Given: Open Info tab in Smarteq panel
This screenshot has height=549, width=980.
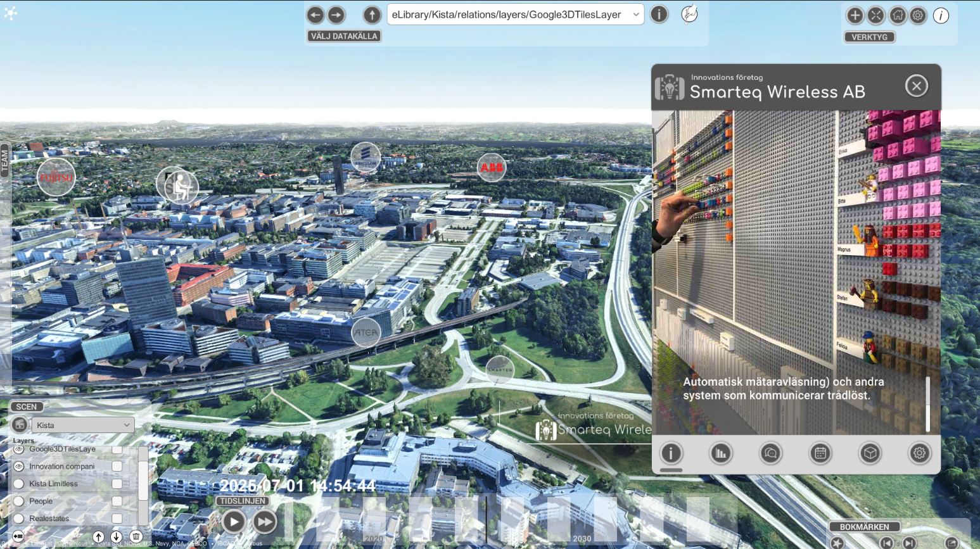Looking at the screenshot, I should click(x=671, y=453).
